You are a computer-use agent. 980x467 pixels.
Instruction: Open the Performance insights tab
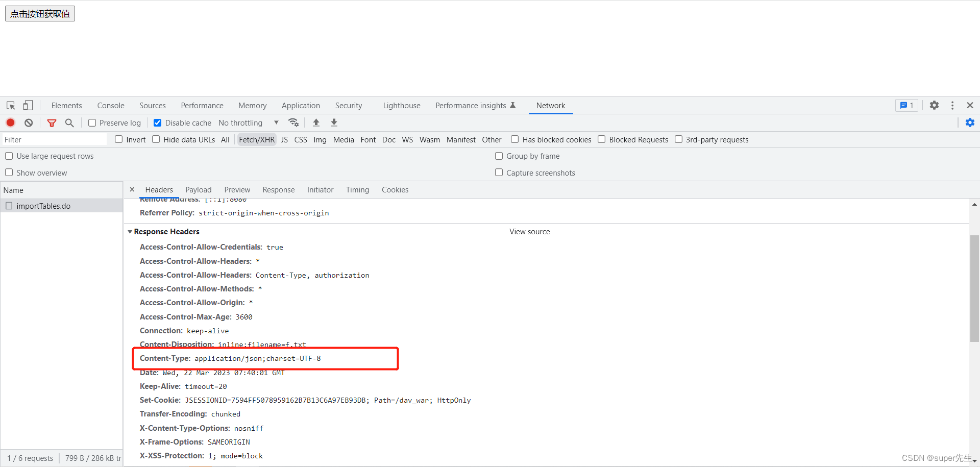[x=476, y=105]
